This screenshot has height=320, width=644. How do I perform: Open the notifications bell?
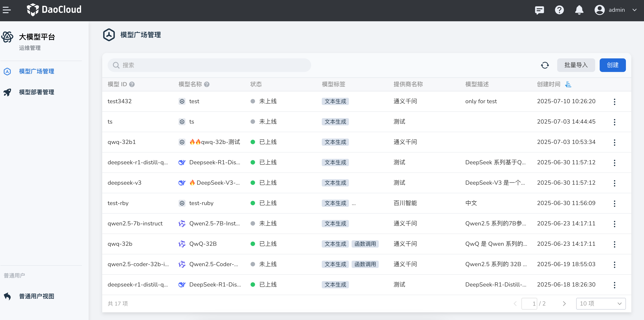[x=579, y=10]
